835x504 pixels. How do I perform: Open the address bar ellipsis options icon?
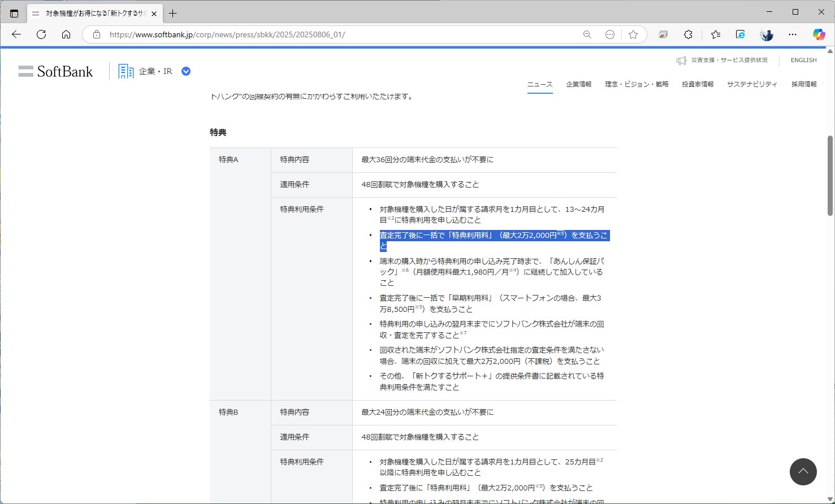click(610, 34)
